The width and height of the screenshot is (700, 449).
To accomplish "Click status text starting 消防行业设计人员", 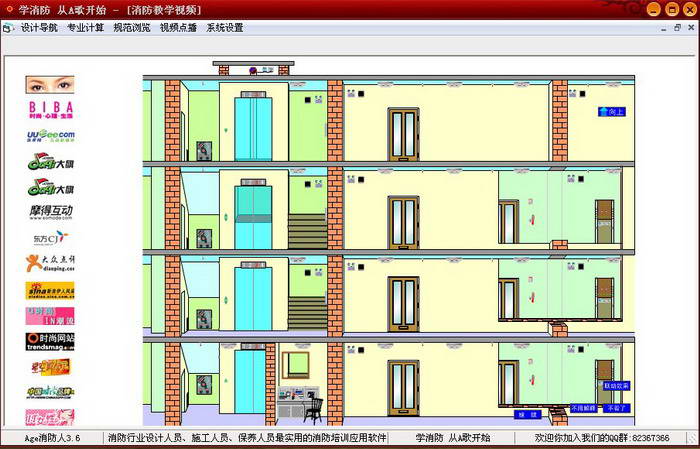I will click(x=246, y=438).
